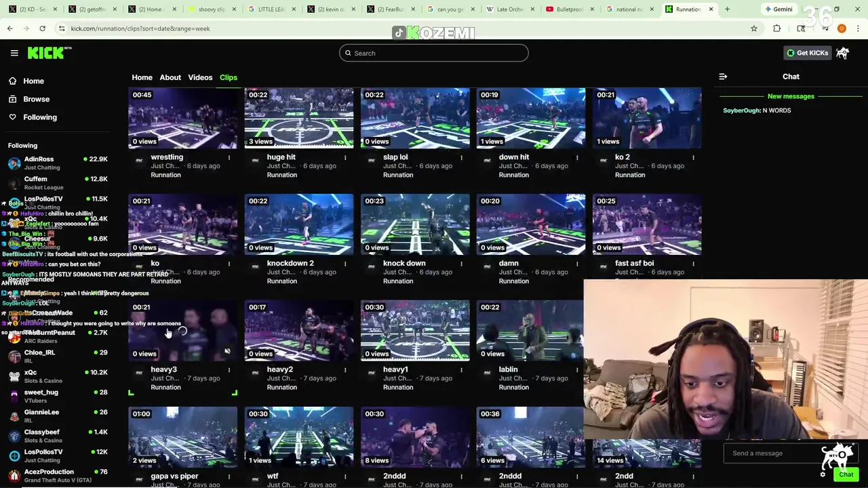
Task: Play the heavy1 clip thumbnail
Action: 415,331
